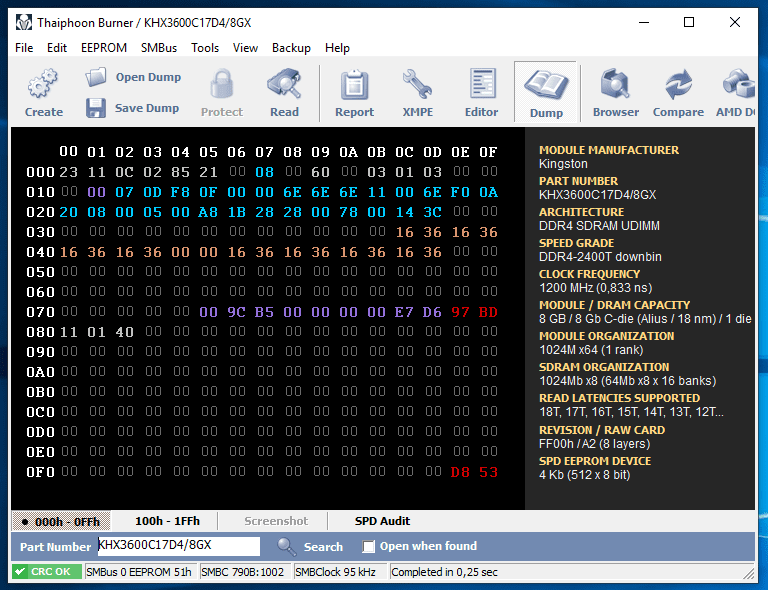Click the AMD toolbar icon at right

point(738,84)
